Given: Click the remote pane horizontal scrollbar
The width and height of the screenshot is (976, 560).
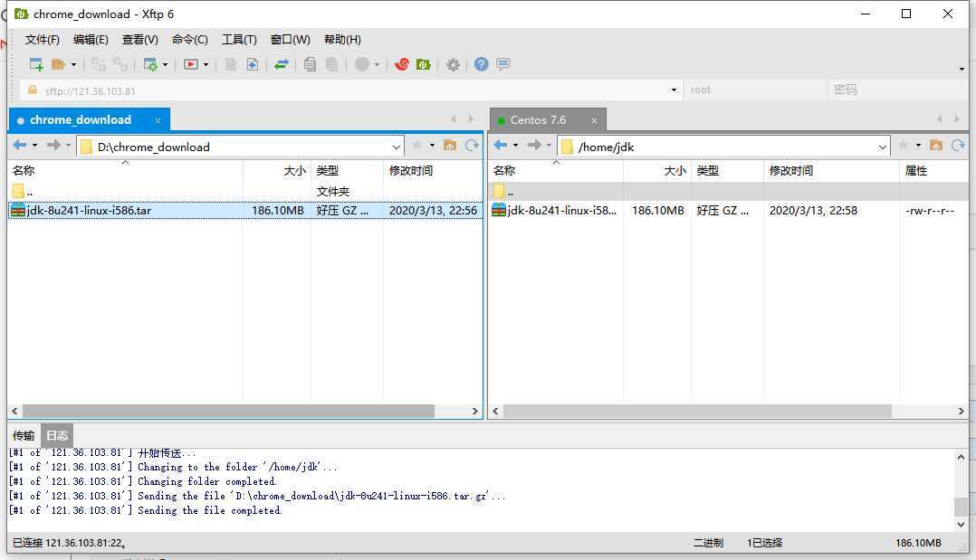Looking at the screenshot, I should tap(697, 412).
